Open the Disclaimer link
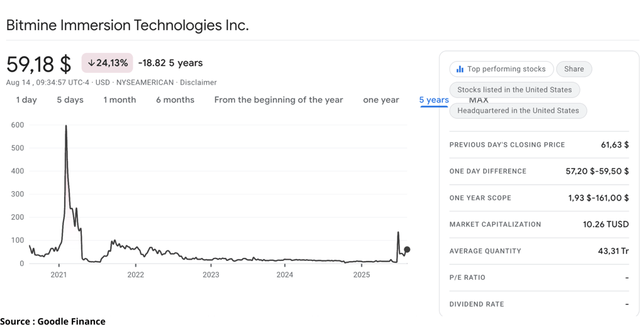 click(x=198, y=82)
